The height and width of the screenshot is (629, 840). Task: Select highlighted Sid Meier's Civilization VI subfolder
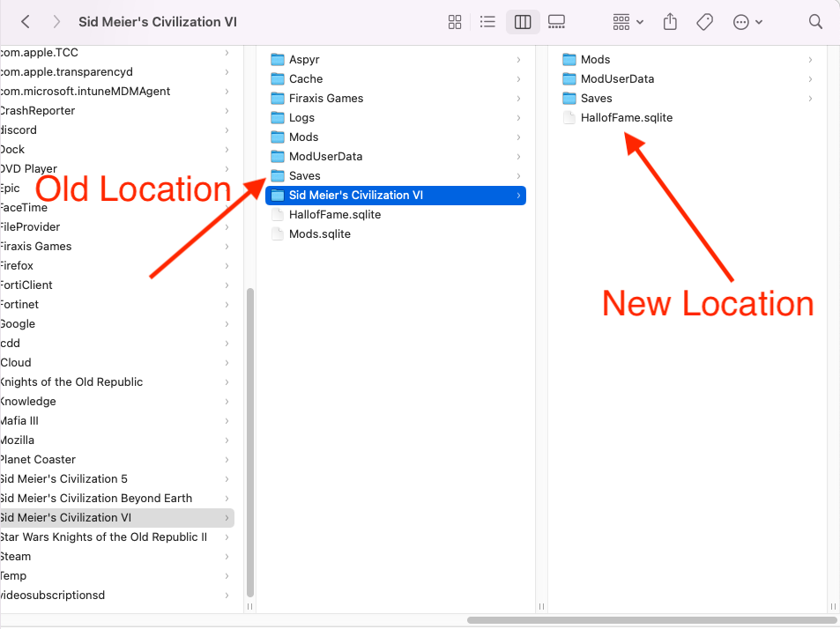point(396,196)
